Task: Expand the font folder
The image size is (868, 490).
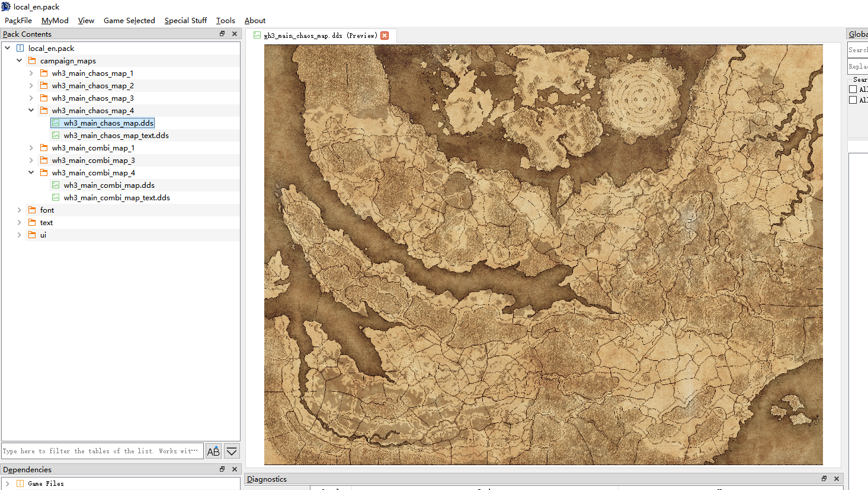Action: 20,210
